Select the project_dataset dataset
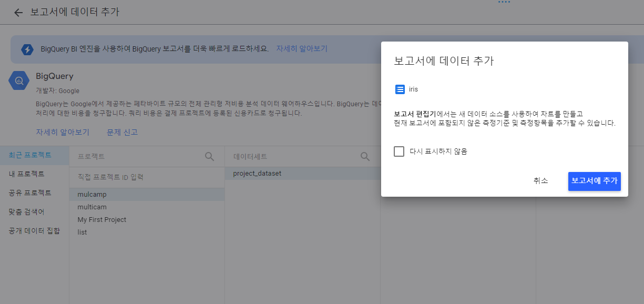 tap(303, 174)
